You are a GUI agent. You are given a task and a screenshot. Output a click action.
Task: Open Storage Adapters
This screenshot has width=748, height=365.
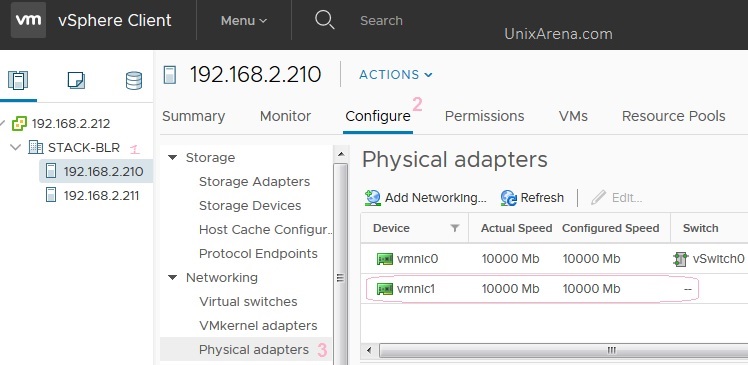pos(254,181)
